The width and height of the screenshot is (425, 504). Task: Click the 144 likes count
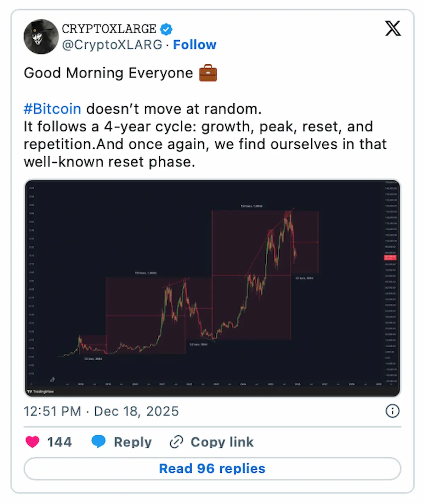pyautogui.click(x=59, y=442)
